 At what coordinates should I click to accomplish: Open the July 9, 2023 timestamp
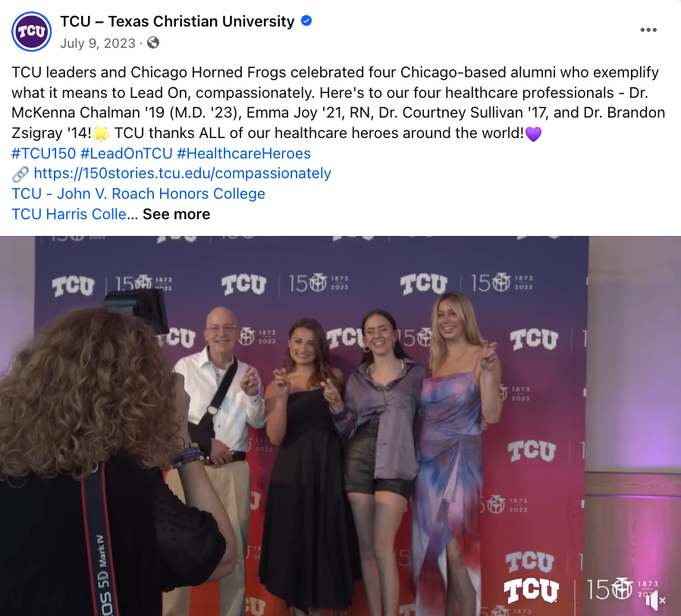98,43
